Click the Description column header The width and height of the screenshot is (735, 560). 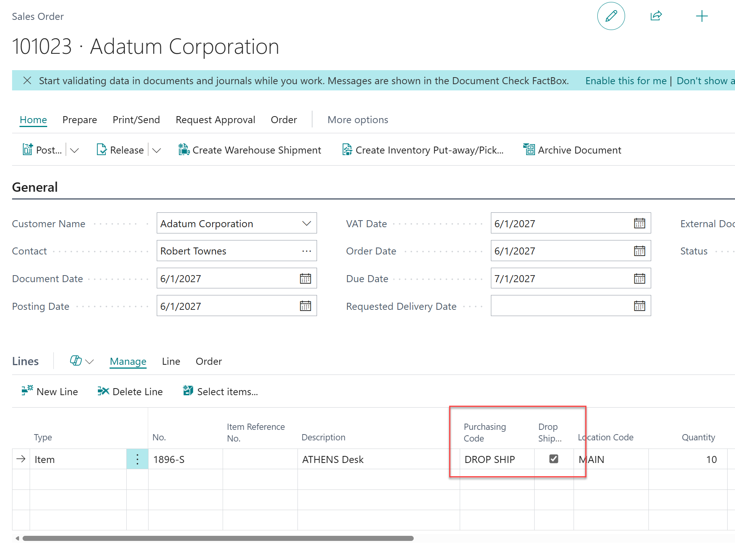pos(323,437)
